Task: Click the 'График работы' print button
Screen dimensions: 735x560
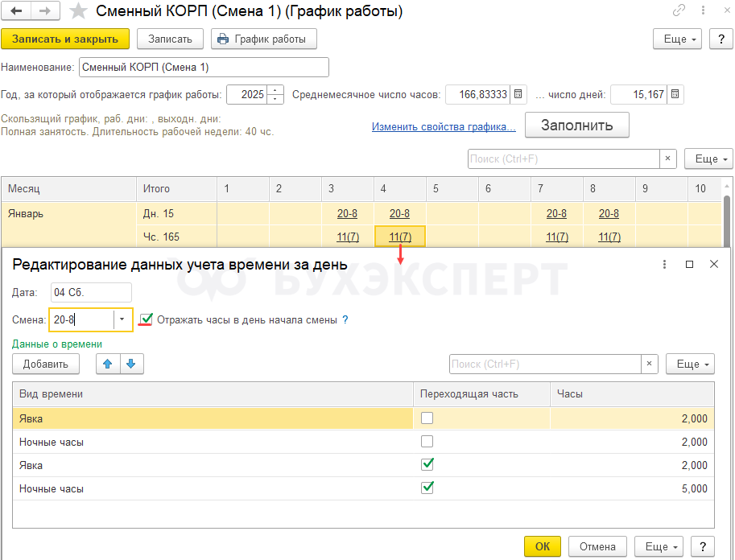Action: tap(264, 39)
